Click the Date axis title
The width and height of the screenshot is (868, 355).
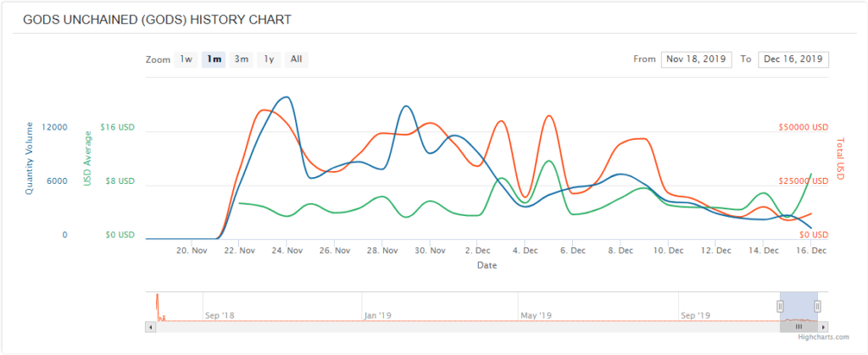coord(487,265)
